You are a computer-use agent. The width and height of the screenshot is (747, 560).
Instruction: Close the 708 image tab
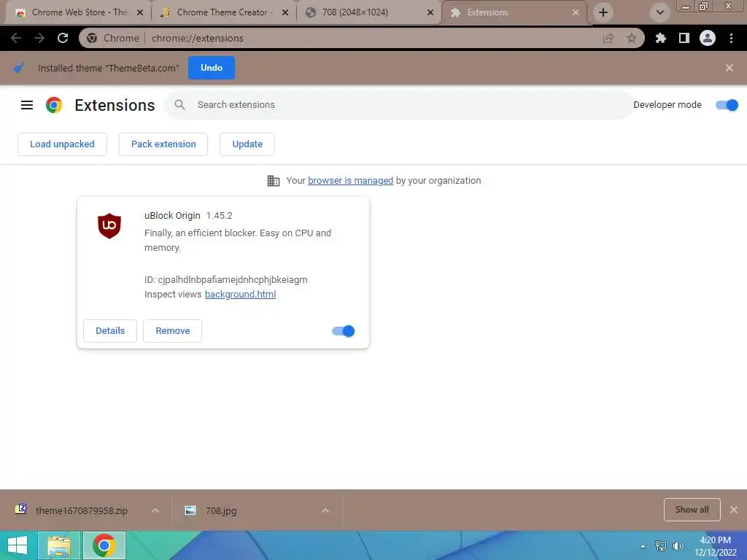(x=430, y=12)
